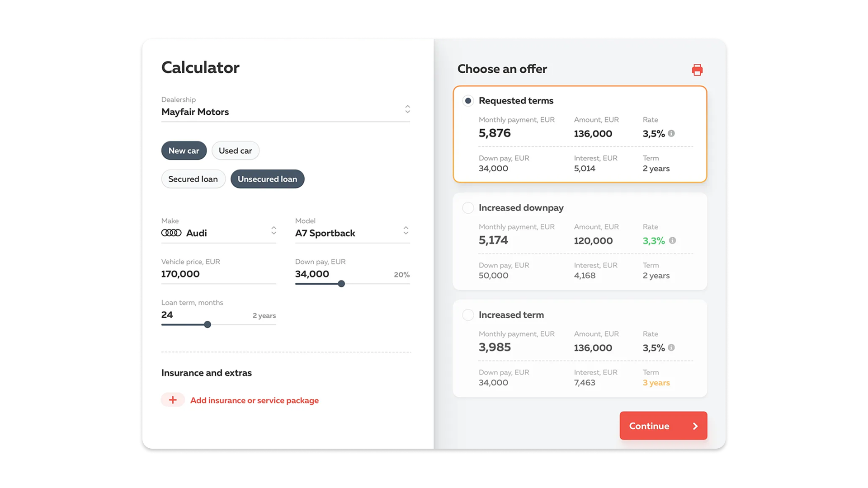Switch to Used car option

pos(235,150)
